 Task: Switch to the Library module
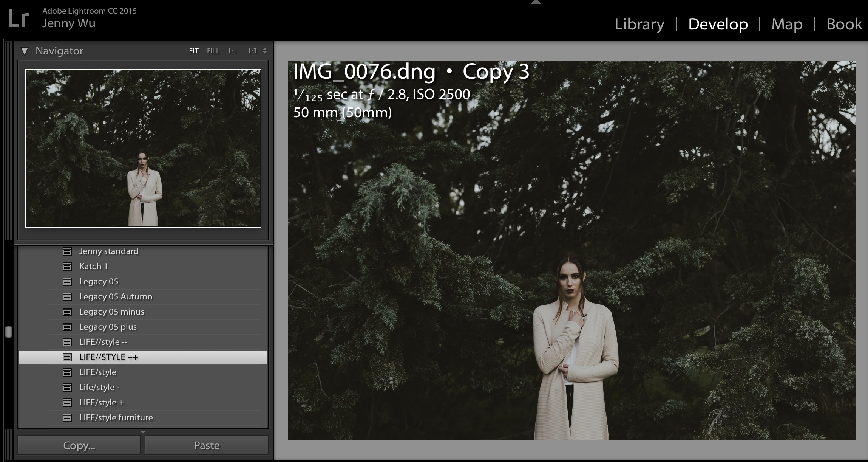click(x=639, y=24)
